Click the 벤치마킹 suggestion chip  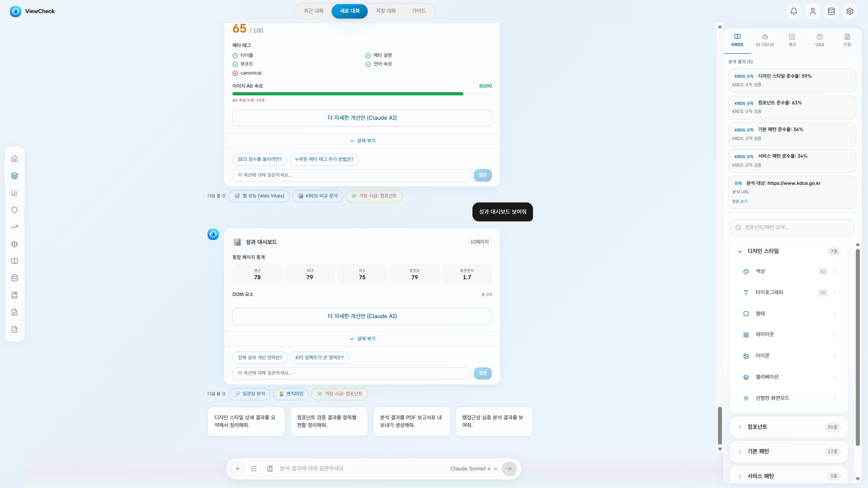[x=291, y=394]
